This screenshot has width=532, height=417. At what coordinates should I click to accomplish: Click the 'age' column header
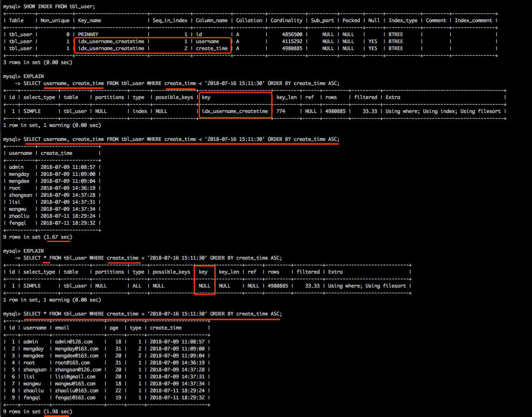(x=114, y=328)
